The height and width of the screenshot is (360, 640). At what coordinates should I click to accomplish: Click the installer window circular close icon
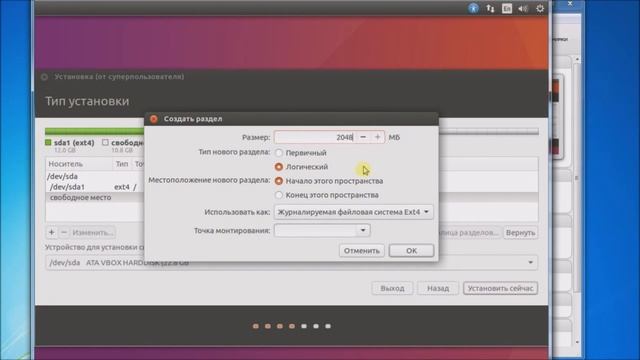tap(44, 77)
